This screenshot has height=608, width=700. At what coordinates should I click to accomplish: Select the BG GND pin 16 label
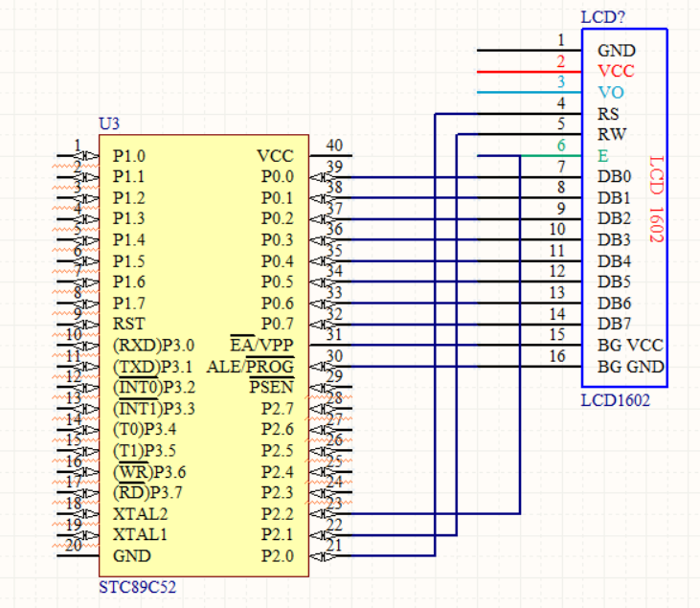click(x=630, y=367)
